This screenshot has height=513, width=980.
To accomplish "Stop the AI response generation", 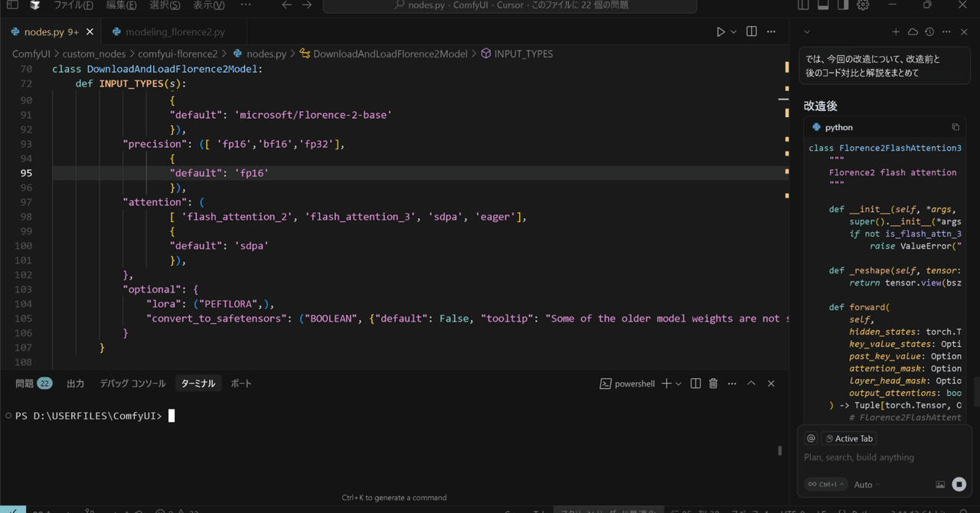I will (959, 484).
